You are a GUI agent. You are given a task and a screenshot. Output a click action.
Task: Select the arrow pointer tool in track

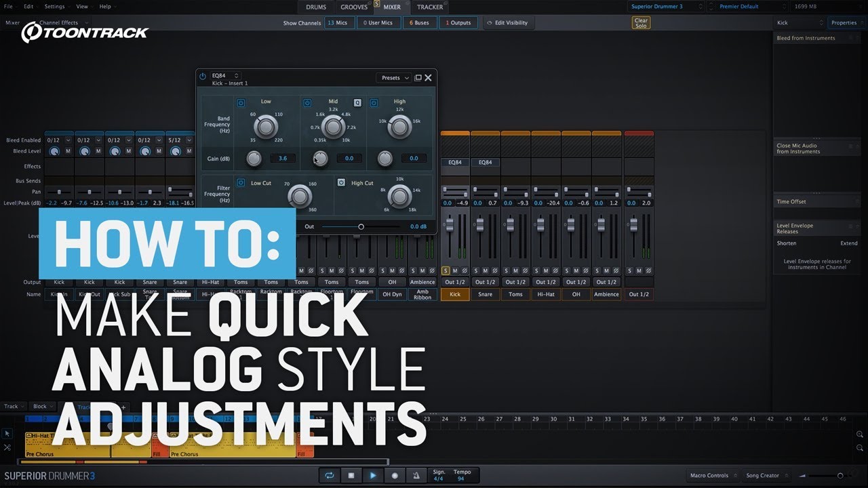7,434
